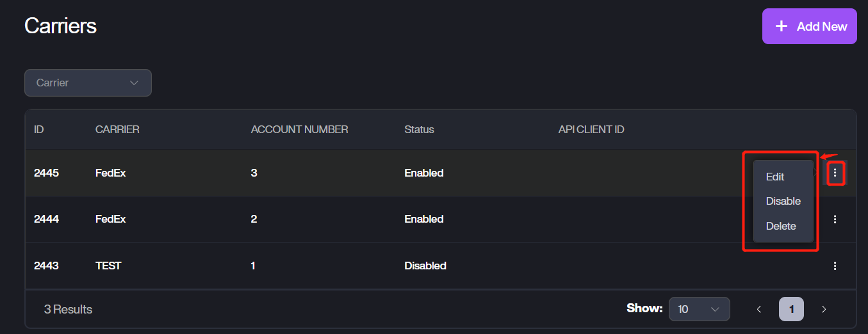Choose Edit from the context menu

pyautogui.click(x=775, y=177)
